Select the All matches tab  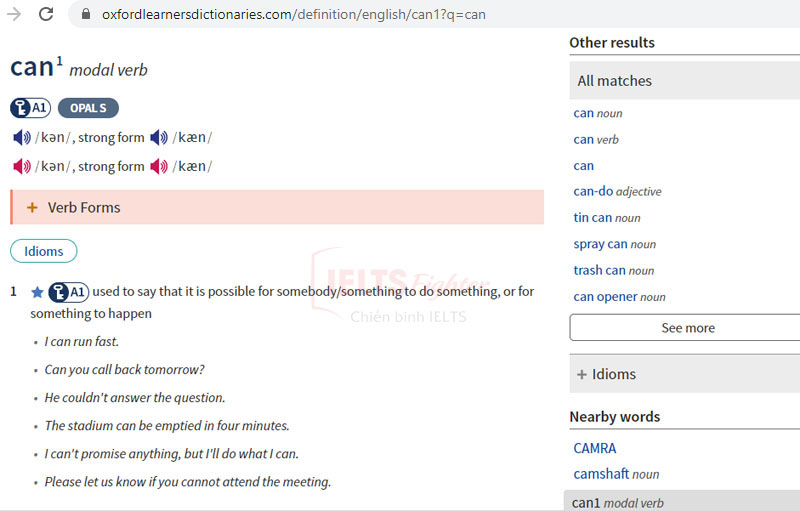point(615,81)
